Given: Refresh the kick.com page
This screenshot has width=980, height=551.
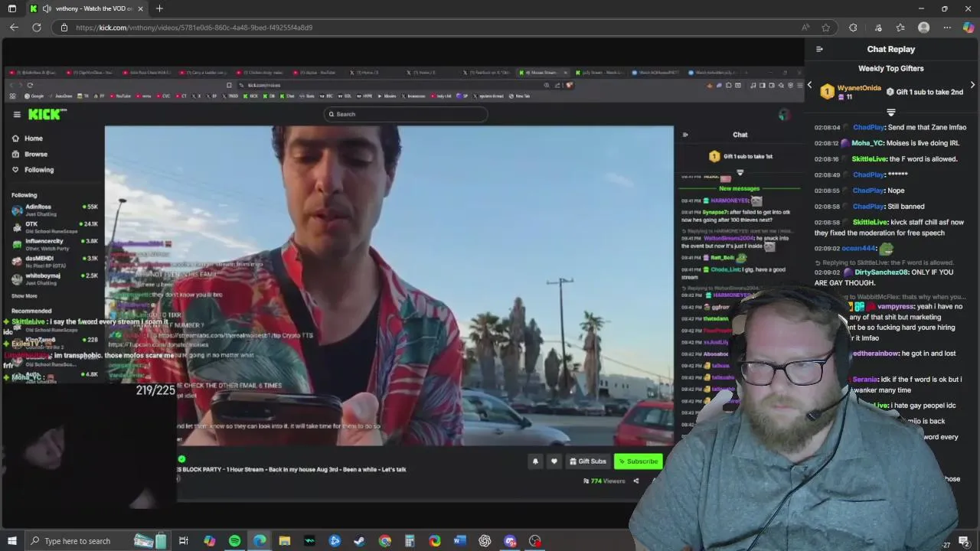Looking at the screenshot, I should point(37,28).
